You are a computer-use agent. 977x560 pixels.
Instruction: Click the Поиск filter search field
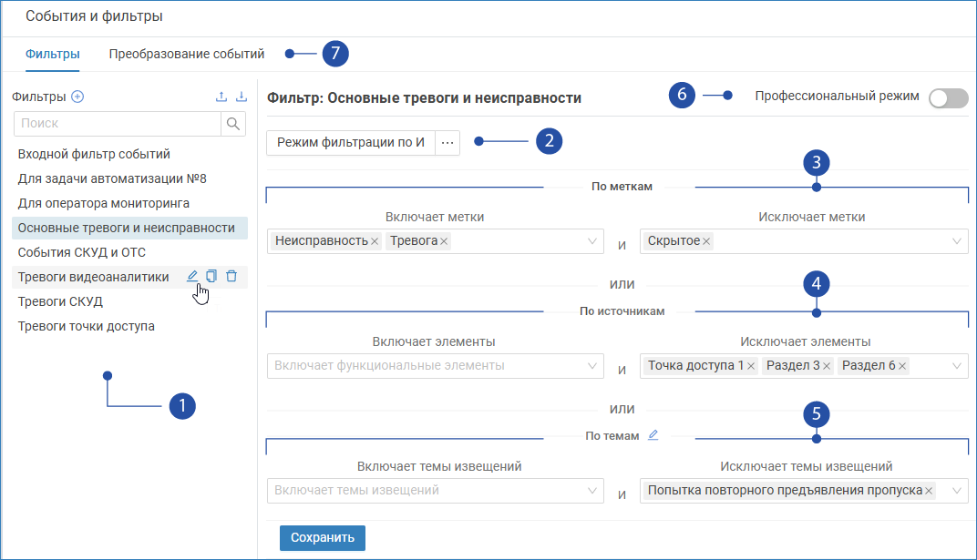tap(118, 124)
